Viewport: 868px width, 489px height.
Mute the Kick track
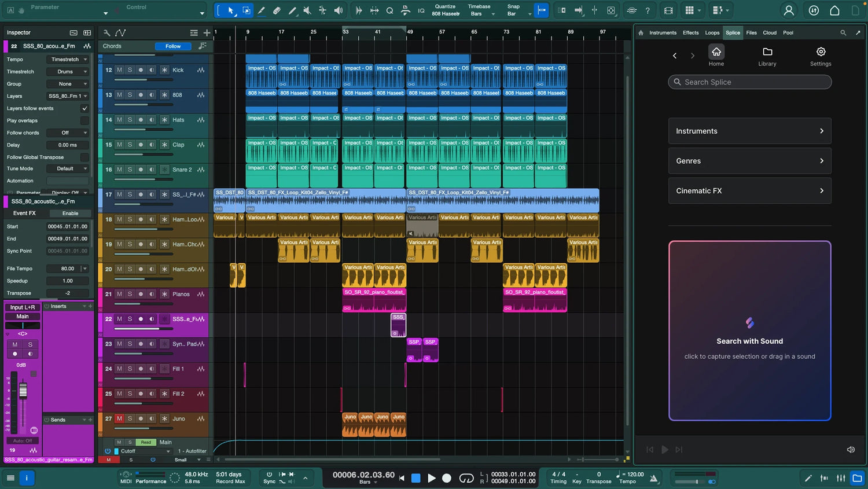tap(119, 70)
